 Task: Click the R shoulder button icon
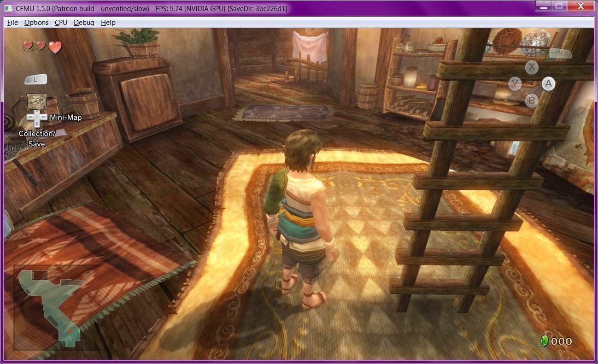pyautogui.click(x=560, y=53)
